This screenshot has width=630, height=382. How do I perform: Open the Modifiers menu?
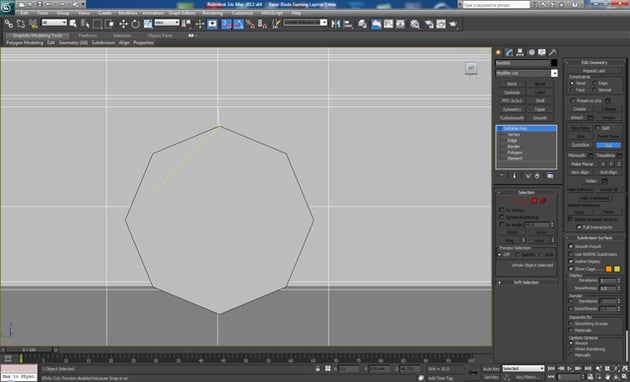[128, 13]
